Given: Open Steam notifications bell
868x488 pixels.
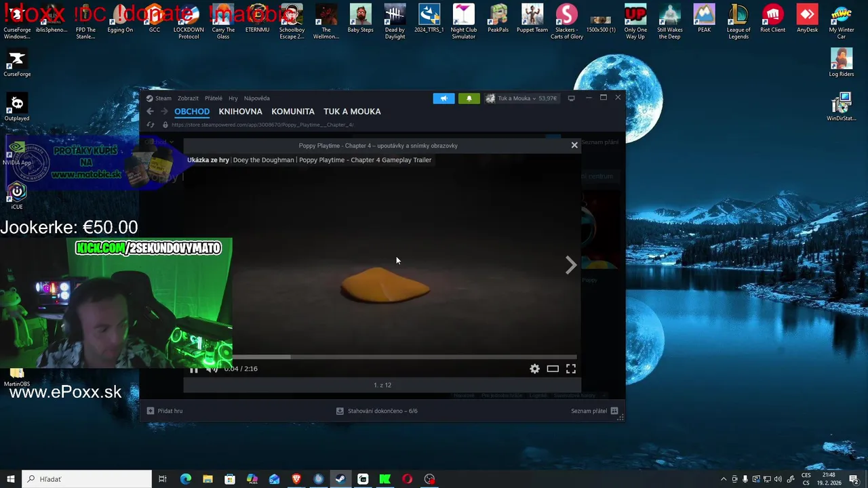Looking at the screenshot, I should click(x=469, y=98).
